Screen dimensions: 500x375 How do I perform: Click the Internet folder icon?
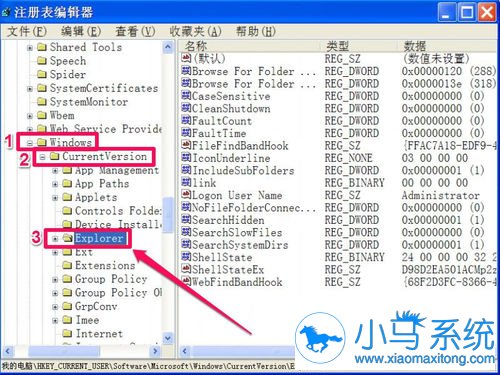(x=67, y=333)
